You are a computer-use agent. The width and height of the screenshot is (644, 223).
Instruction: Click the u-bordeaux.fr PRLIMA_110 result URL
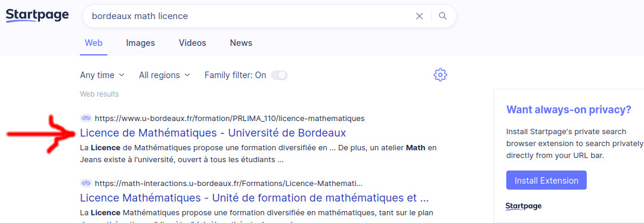click(230, 118)
